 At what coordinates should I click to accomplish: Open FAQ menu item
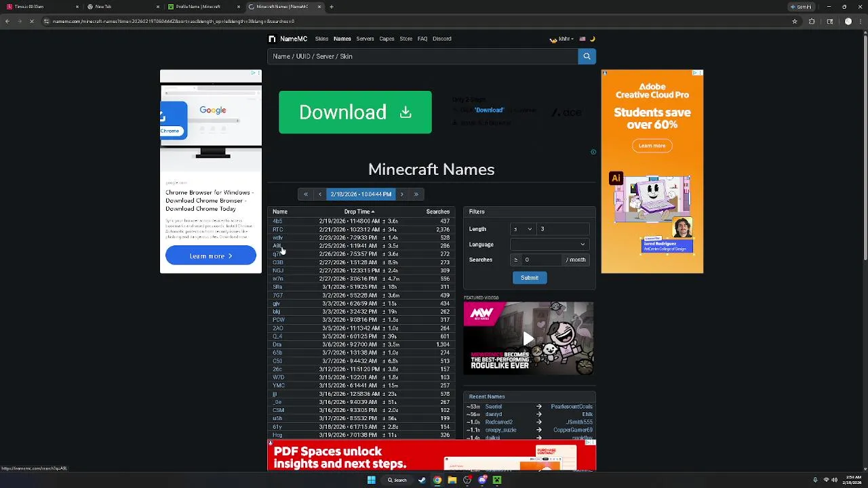pos(422,39)
